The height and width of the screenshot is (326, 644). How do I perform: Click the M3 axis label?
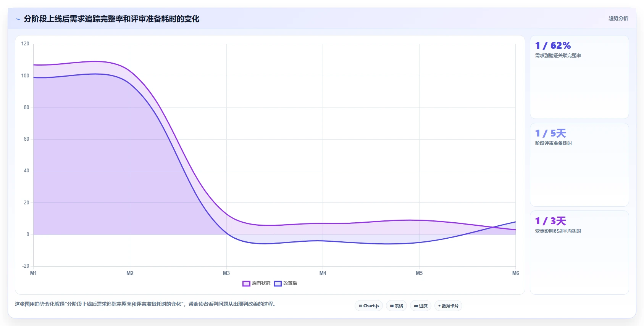pyautogui.click(x=226, y=273)
